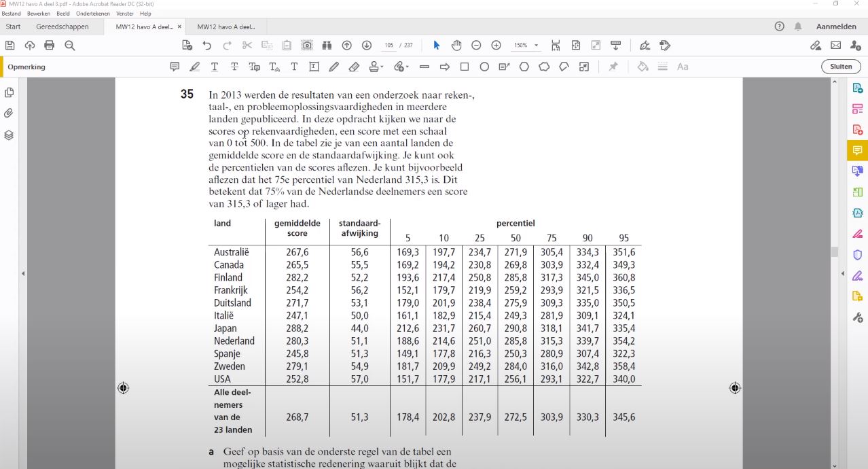The height and width of the screenshot is (469, 868).
Task: Undo the last action
Action: point(207,46)
